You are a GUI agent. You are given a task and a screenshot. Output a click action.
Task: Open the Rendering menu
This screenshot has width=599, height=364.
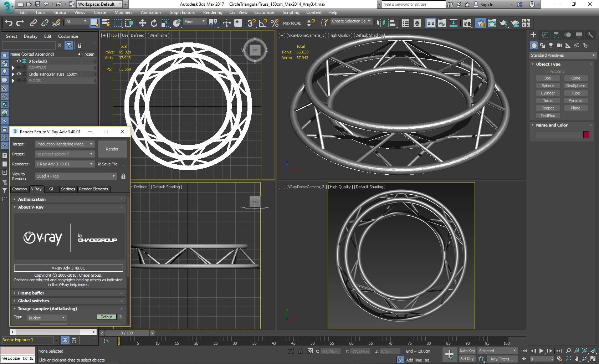[213, 12]
